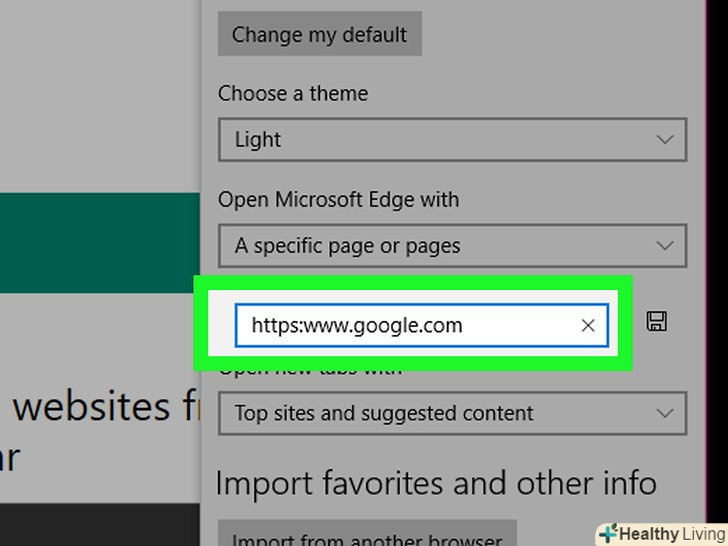
Task: Open the new tabs content dropdown
Action: [452, 413]
